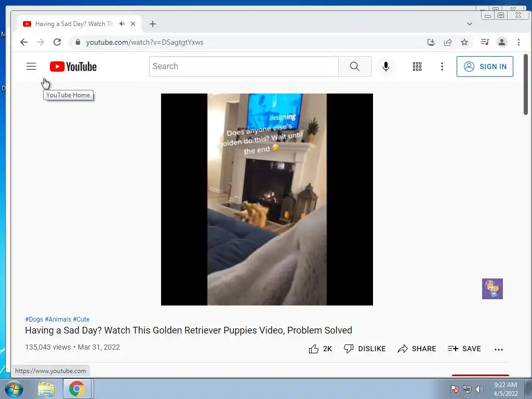
Task: Click the #Dogs hashtag link
Action: pos(34,320)
